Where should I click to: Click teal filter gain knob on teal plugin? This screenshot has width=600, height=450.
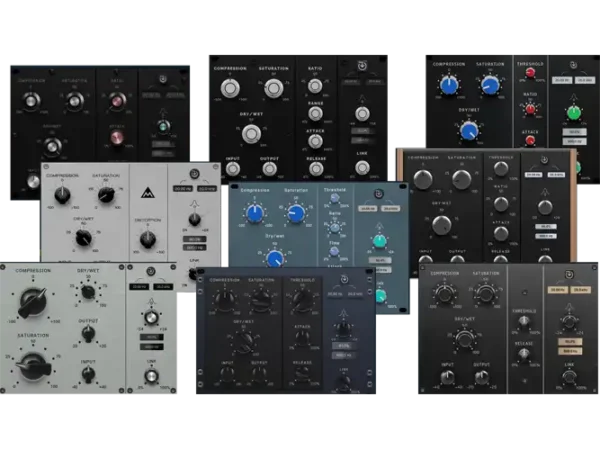click(x=379, y=241)
